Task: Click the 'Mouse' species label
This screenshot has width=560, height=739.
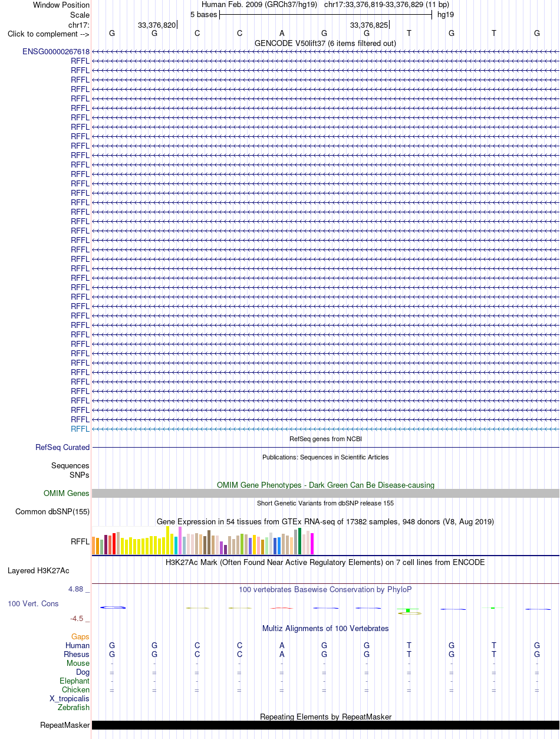Action: click(x=78, y=663)
